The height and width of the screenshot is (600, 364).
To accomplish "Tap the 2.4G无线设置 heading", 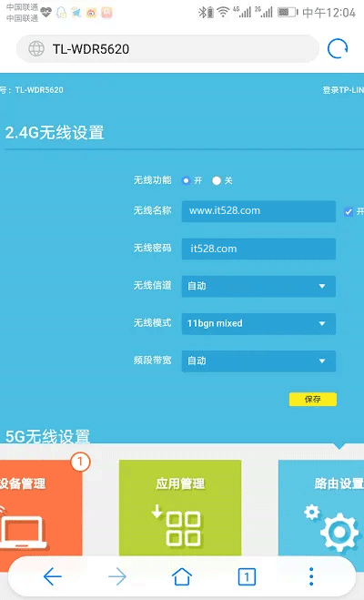I will click(x=55, y=133).
